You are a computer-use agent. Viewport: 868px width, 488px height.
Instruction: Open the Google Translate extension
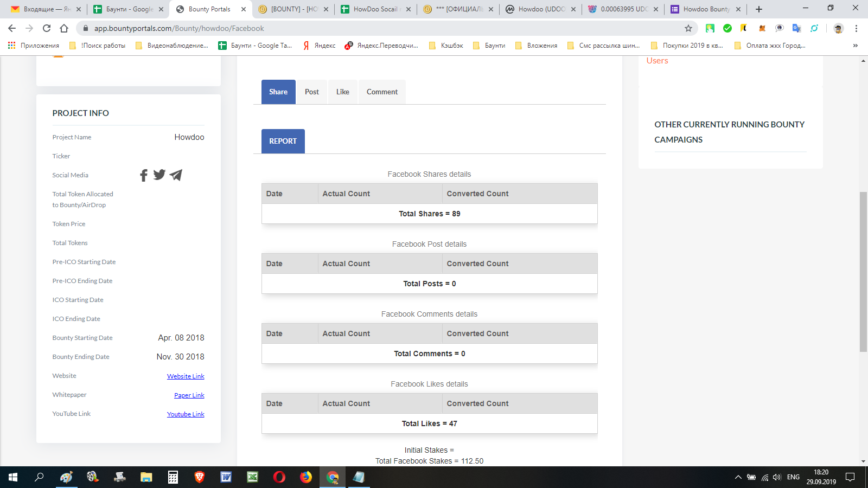(796, 28)
